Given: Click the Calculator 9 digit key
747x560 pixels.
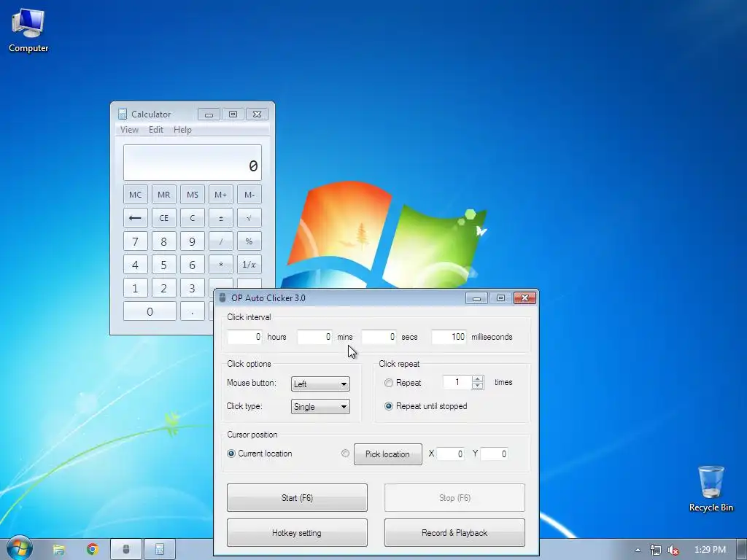Looking at the screenshot, I should (x=193, y=241).
